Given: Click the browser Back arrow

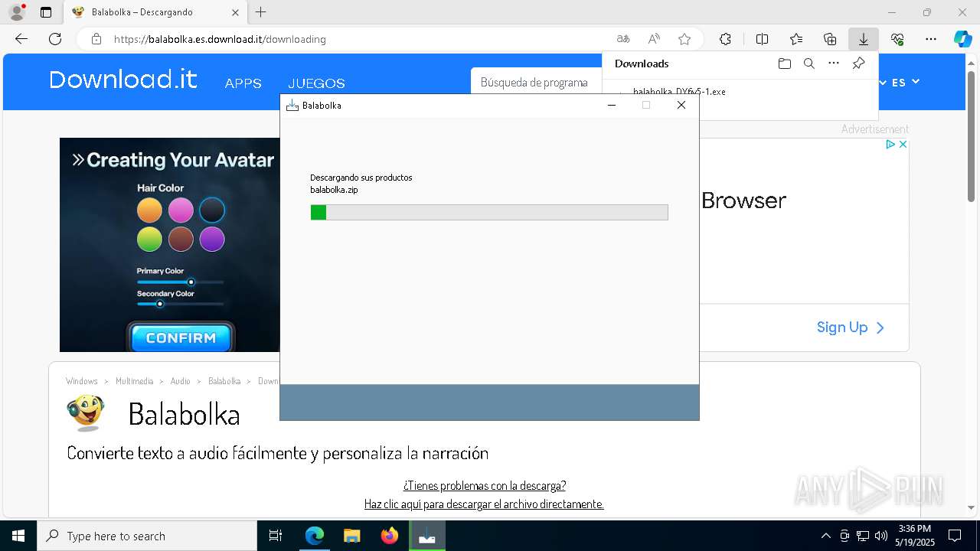Looking at the screenshot, I should (21, 39).
